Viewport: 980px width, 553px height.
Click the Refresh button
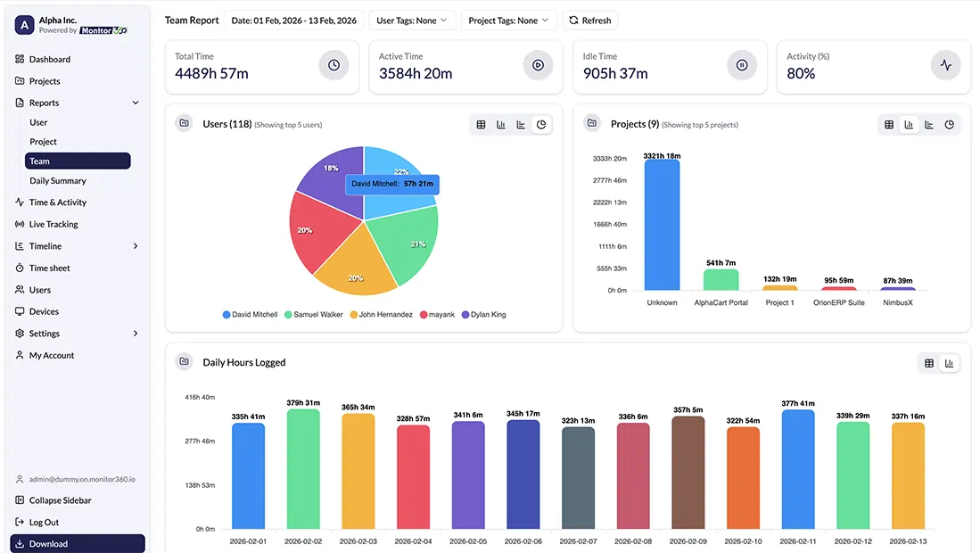tap(589, 20)
